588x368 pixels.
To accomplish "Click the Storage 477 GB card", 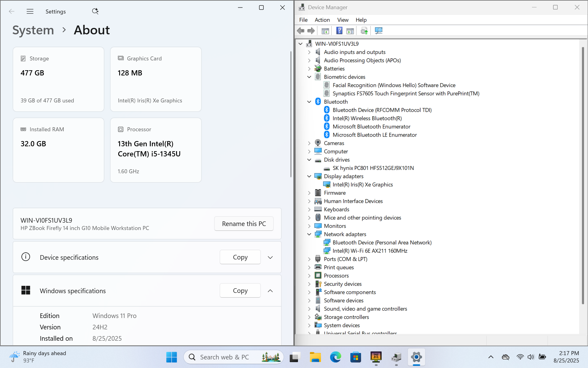I will 58,79.
